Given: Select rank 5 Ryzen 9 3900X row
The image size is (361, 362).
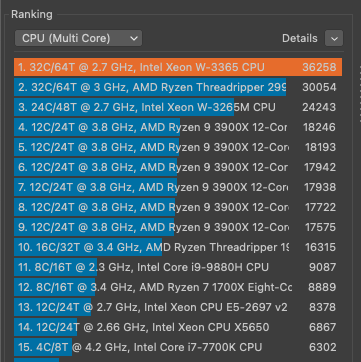Looking at the screenshot, I should pyautogui.click(x=178, y=147).
